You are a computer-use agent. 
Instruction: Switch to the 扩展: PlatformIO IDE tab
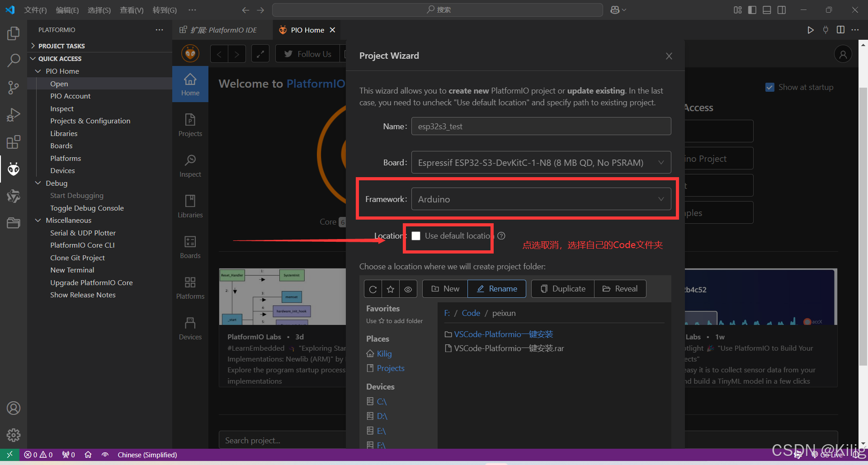(x=222, y=30)
